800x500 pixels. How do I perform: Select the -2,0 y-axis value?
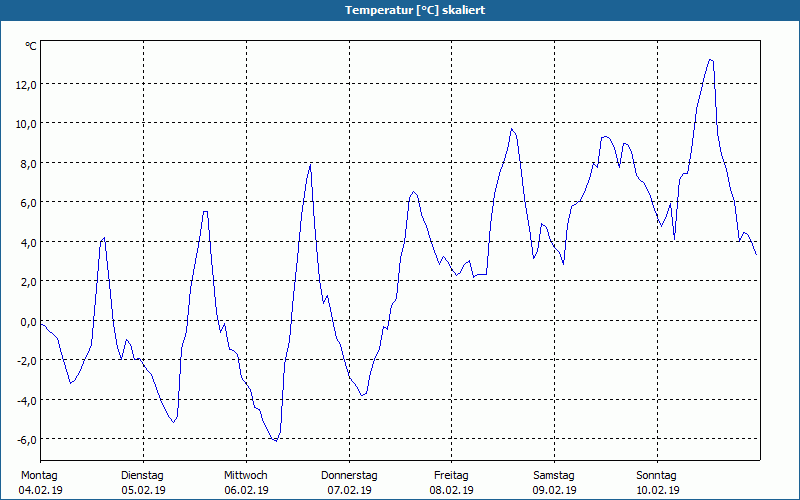click(x=27, y=361)
